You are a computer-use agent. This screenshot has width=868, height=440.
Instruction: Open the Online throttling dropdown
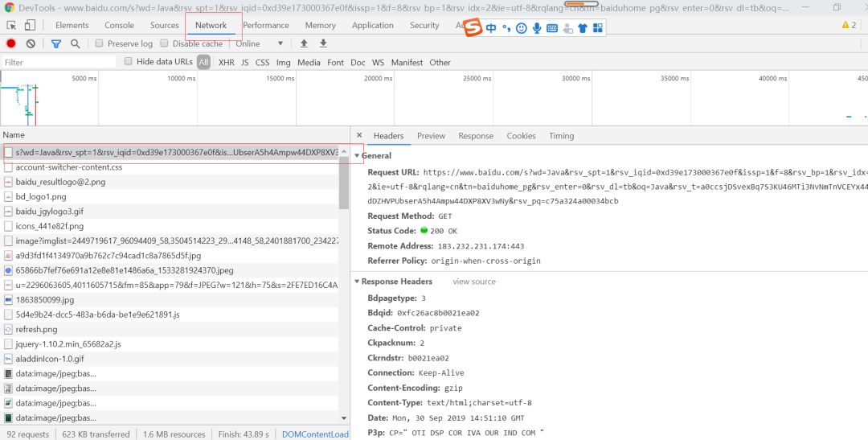[260, 43]
